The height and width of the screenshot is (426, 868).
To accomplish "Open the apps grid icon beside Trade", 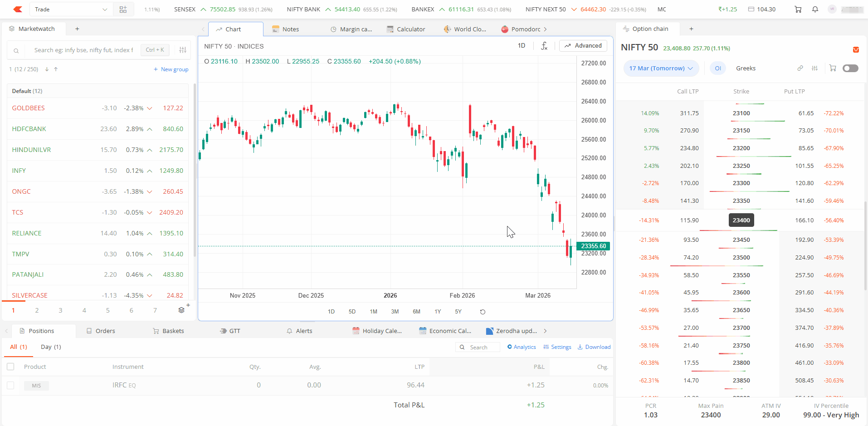I will [123, 10].
